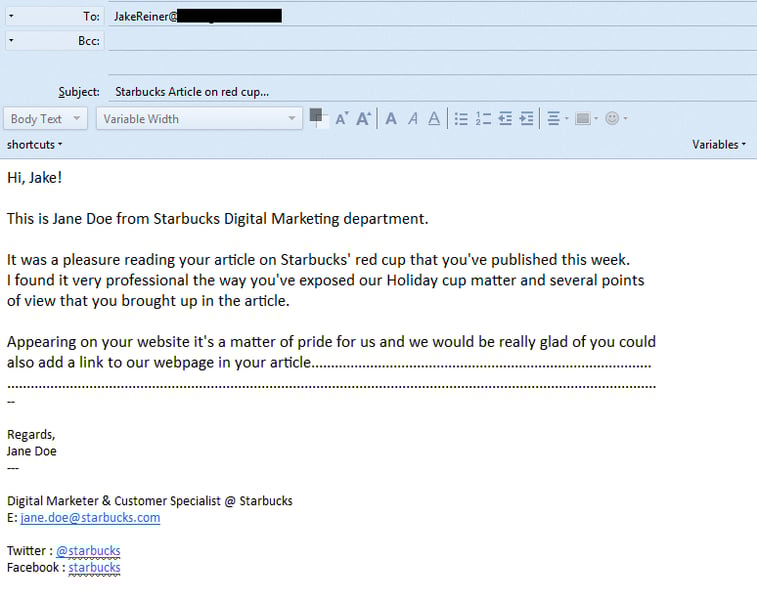The width and height of the screenshot is (757, 602).
Task: Open the insert image/object menu
Action: point(587,119)
